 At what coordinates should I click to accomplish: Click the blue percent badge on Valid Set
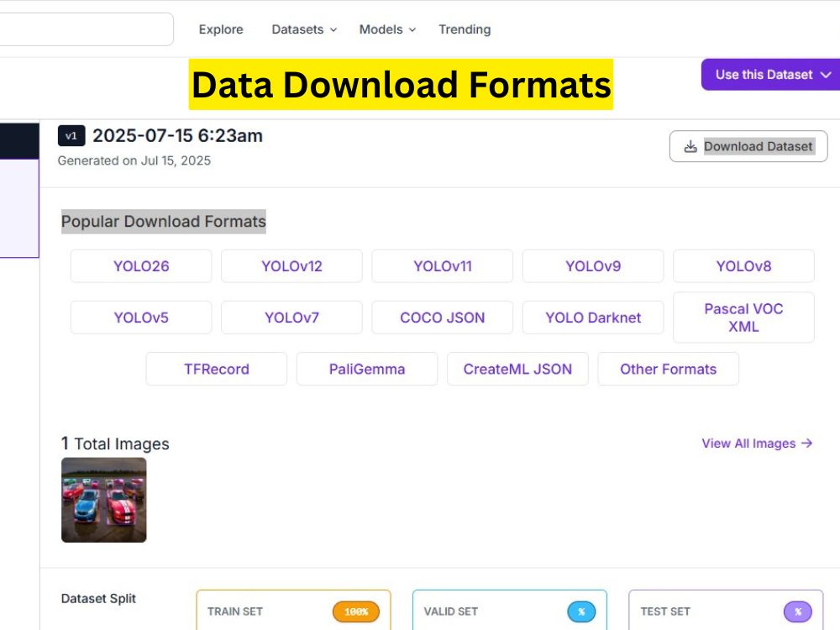[x=581, y=612]
